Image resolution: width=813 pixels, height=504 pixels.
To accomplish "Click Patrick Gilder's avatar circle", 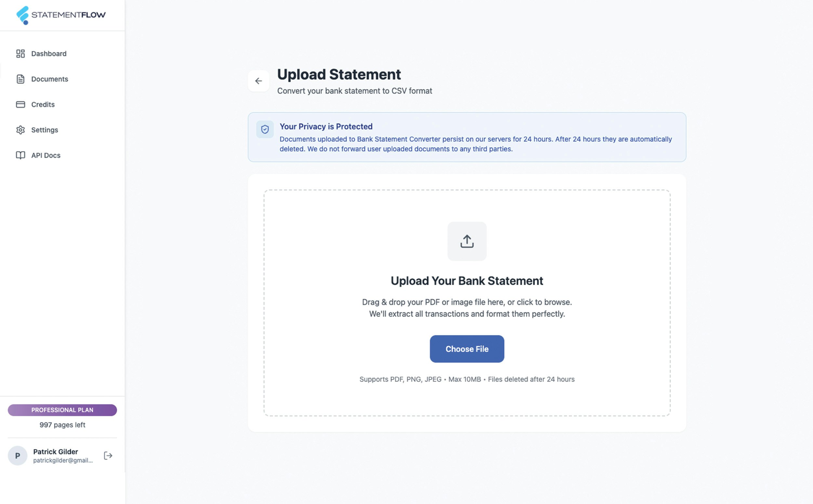I will pyautogui.click(x=18, y=455).
